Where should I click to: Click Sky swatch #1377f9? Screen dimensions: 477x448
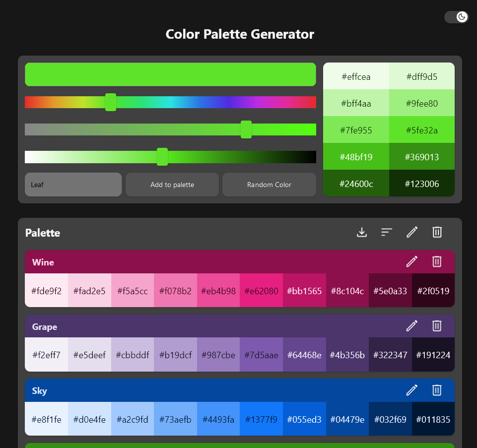pos(261,419)
